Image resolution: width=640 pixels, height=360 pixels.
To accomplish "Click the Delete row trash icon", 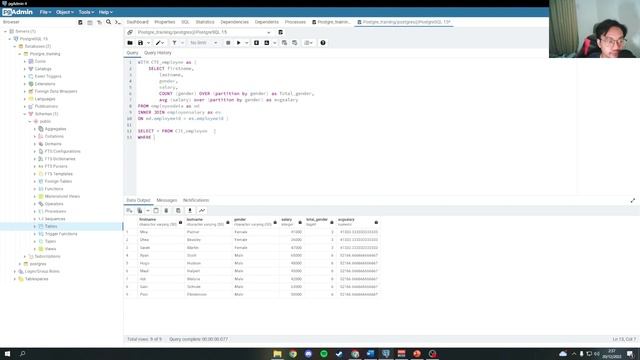I will (166, 211).
